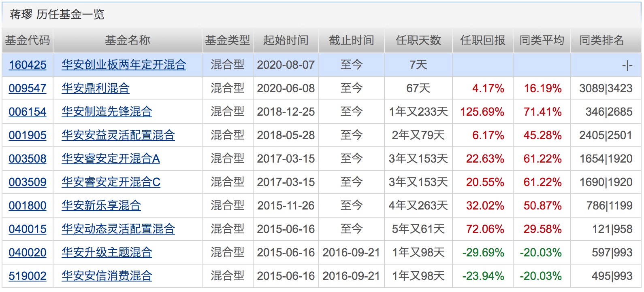Open fund code link 040020
The image size is (644, 292).
point(28,252)
